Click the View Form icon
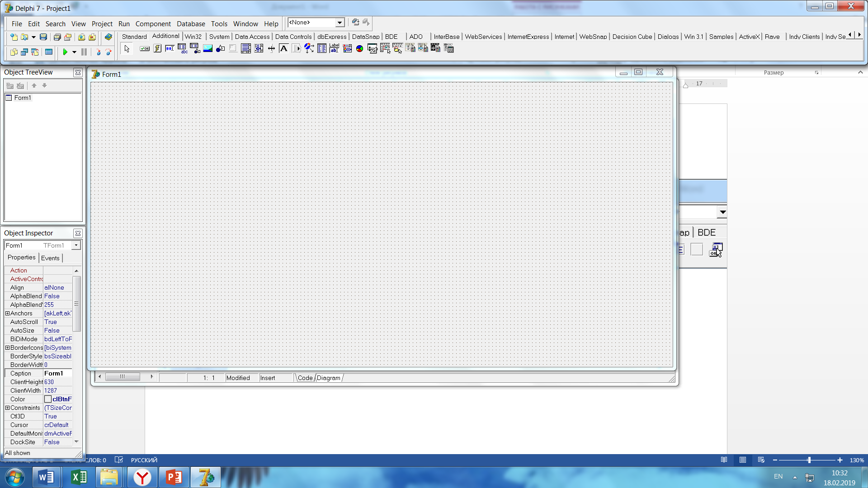 24,52
